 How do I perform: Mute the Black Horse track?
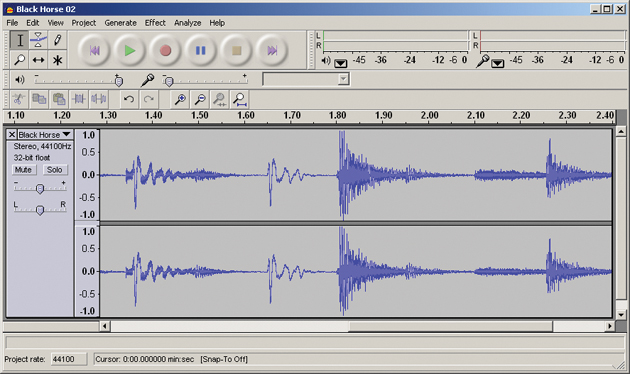pos(23,170)
